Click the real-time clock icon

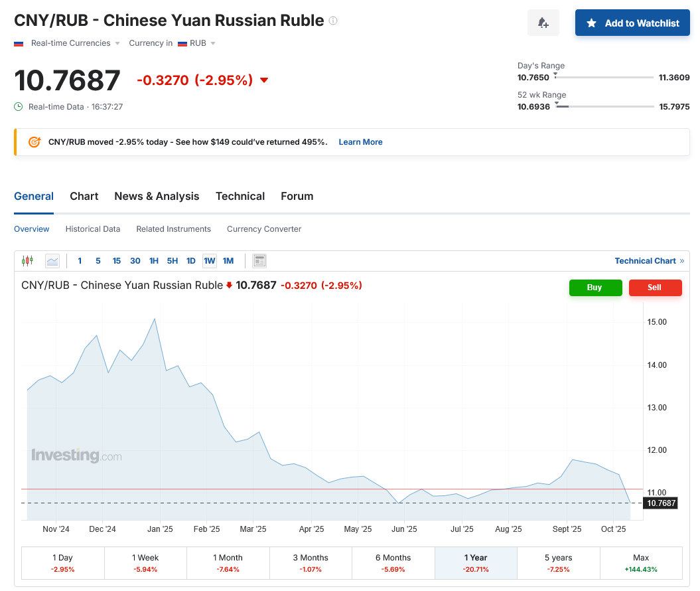pos(19,106)
